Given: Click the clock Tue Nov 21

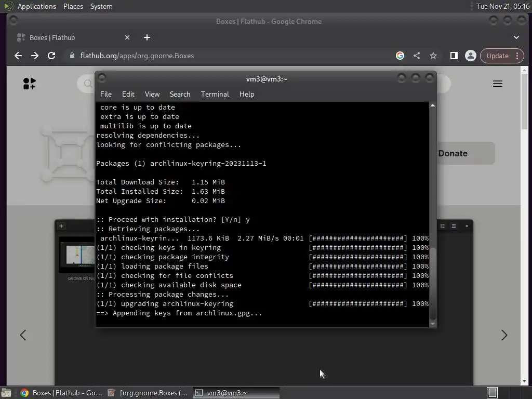Looking at the screenshot, I should click(502, 6).
